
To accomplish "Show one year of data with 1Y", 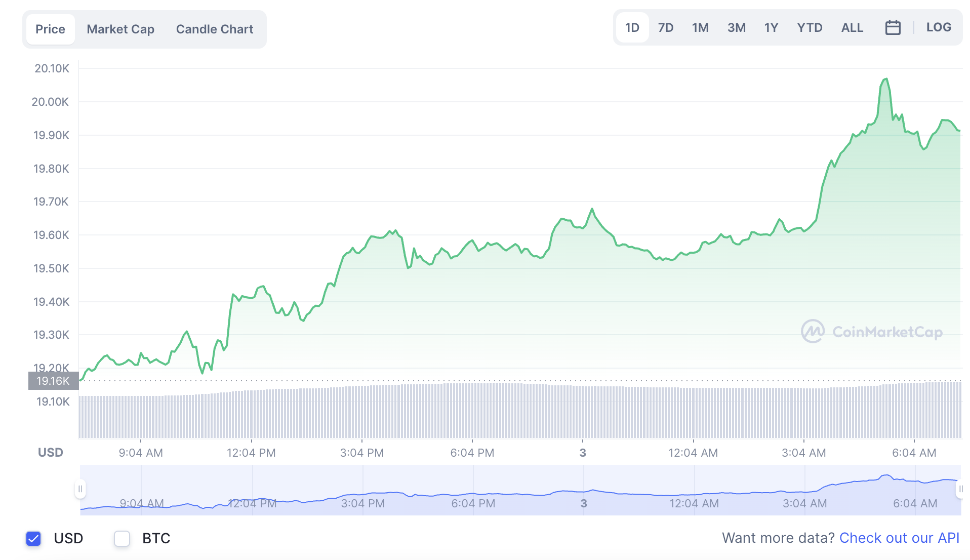I will pos(771,27).
